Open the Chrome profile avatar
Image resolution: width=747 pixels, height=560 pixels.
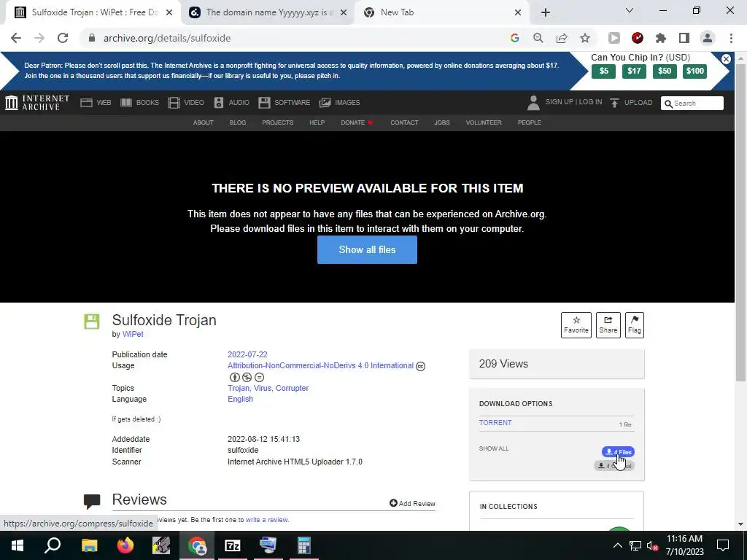pos(708,38)
